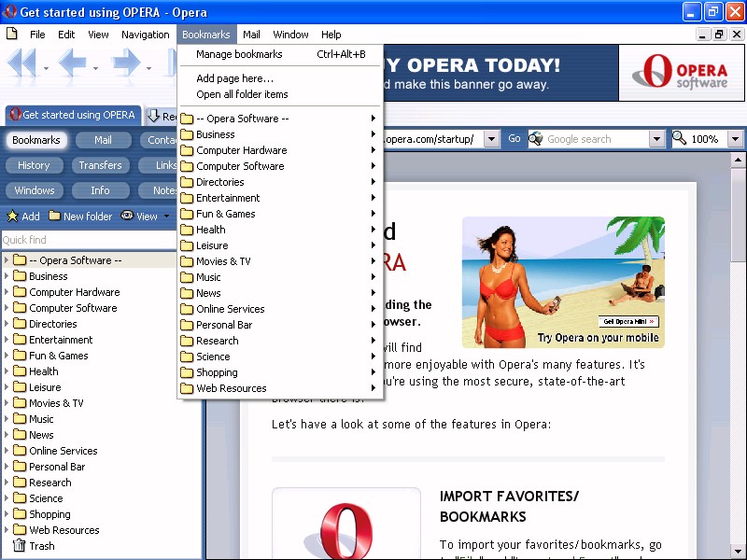Click the Trash icon in bookmarks panel

19,545
